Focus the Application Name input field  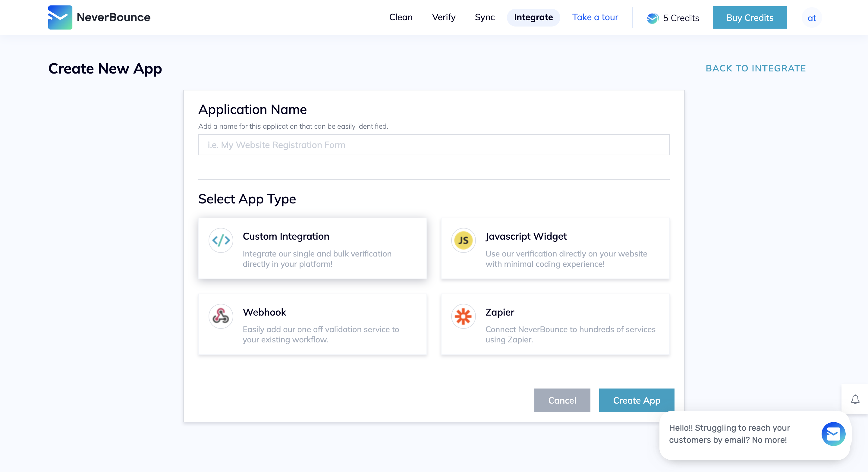[434, 145]
